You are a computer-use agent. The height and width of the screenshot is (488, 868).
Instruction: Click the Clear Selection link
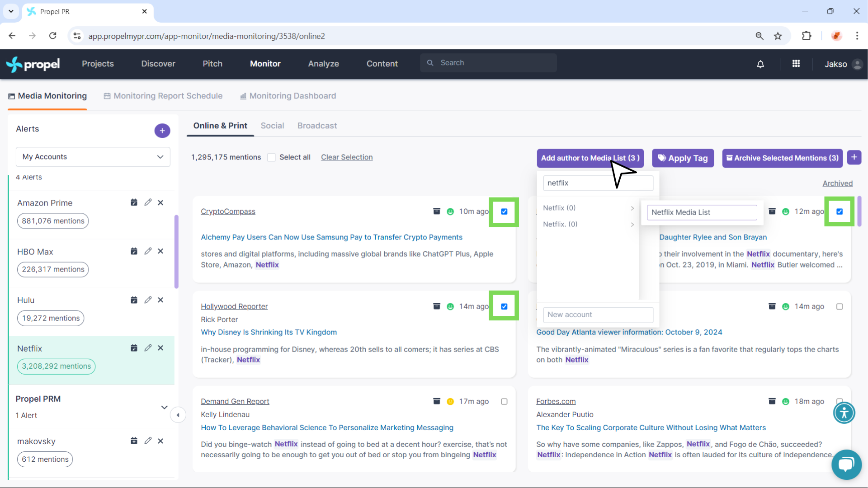tap(347, 157)
